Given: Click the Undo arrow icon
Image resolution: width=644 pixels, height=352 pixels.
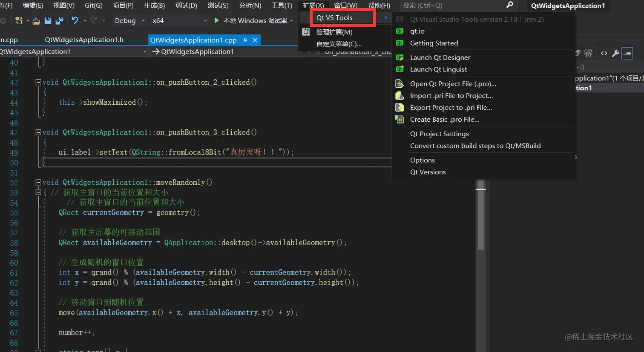Looking at the screenshot, I should [x=75, y=20].
